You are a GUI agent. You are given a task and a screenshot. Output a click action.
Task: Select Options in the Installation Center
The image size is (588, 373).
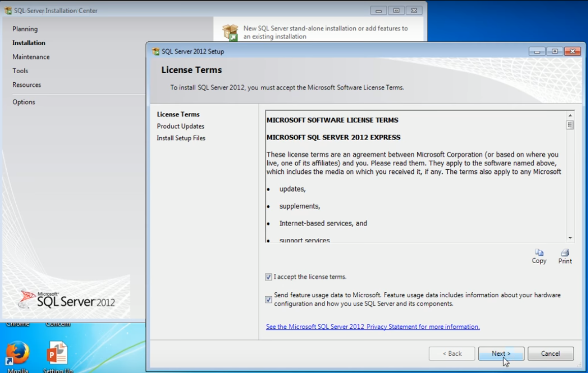pos(23,102)
